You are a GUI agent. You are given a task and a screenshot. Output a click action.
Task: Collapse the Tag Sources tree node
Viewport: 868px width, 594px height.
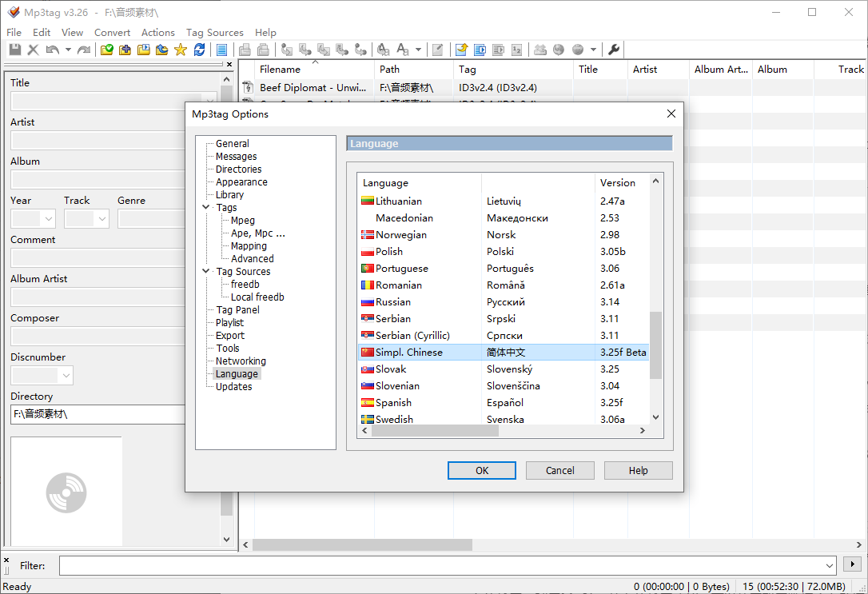(x=207, y=272)
